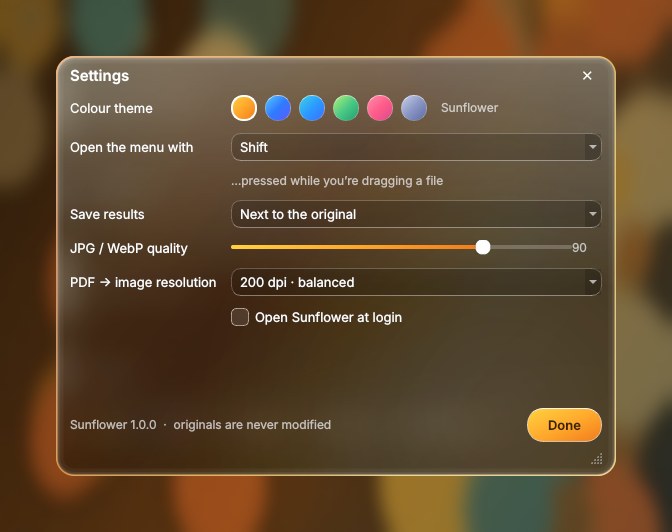The image size is (672, 532).
Task: Click the 'PDF → image resolution' label
Action: click(143, 282)
